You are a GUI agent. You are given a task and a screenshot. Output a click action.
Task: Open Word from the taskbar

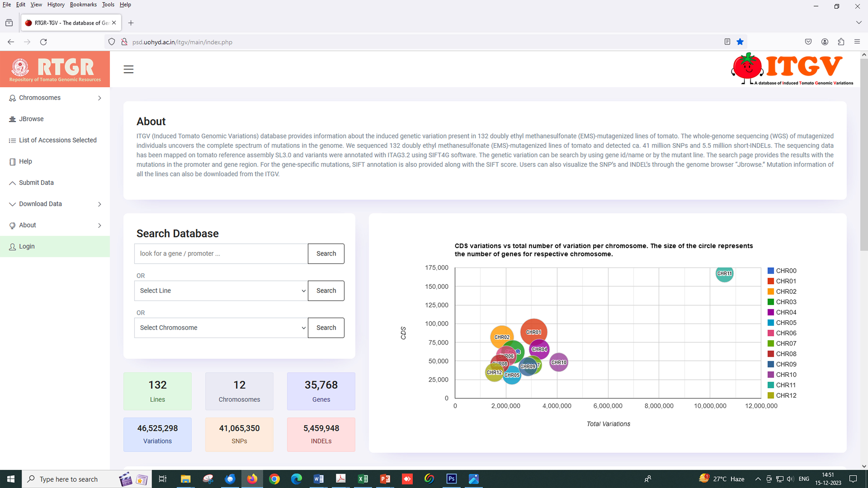pyautogui.click(x=318, y=479)
